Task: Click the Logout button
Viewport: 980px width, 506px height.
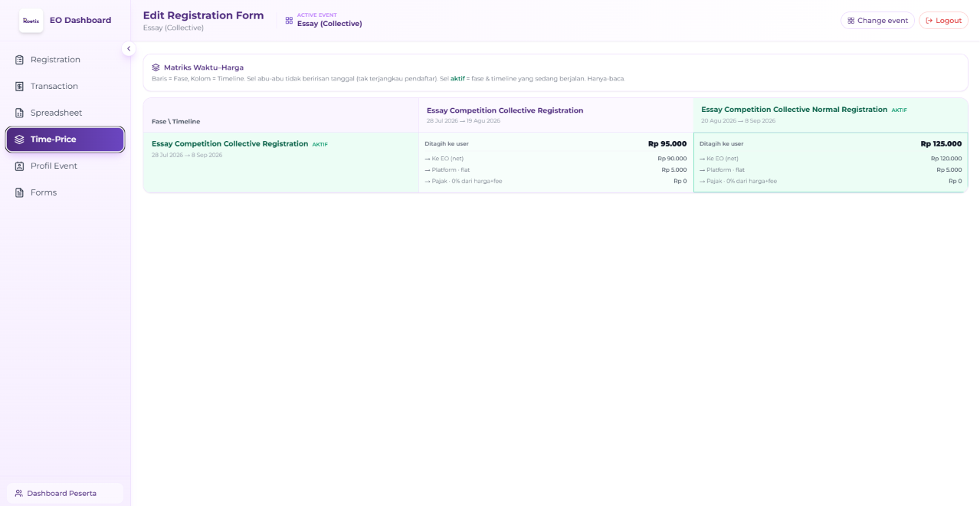Action: [943, 21]
